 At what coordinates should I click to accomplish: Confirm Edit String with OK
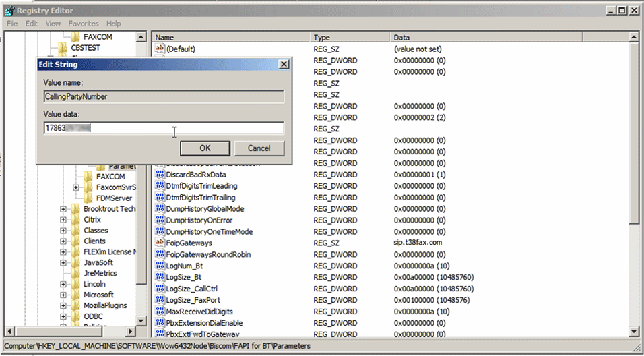point(205,148)
